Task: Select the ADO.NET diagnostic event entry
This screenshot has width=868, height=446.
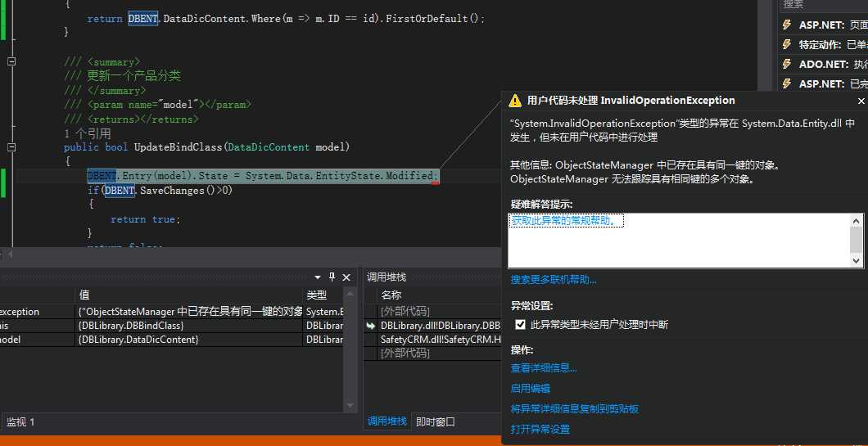Action: point(825,64)
